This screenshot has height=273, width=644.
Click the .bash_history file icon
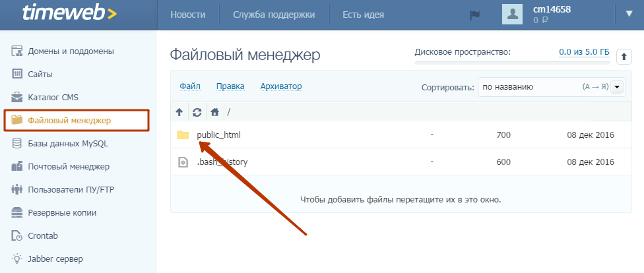pos(183,162)
